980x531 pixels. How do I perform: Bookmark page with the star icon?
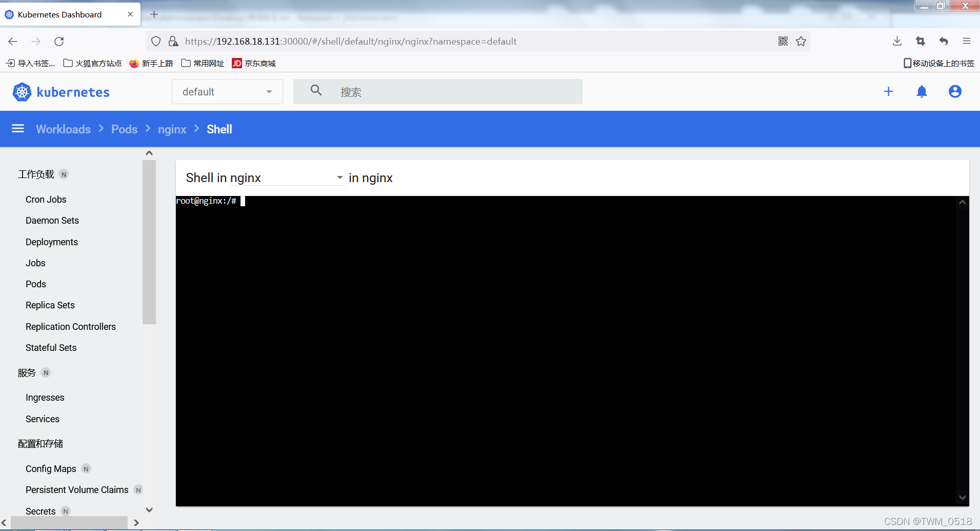(801, 42)
